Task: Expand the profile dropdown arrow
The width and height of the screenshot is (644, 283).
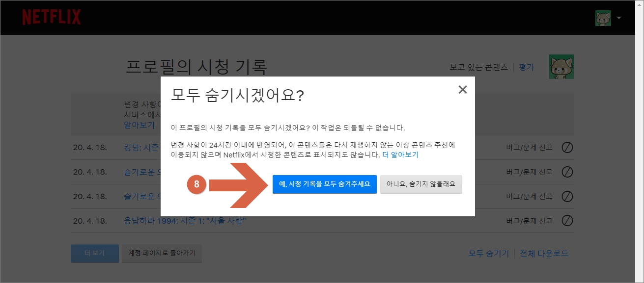Action: (619, 18)
